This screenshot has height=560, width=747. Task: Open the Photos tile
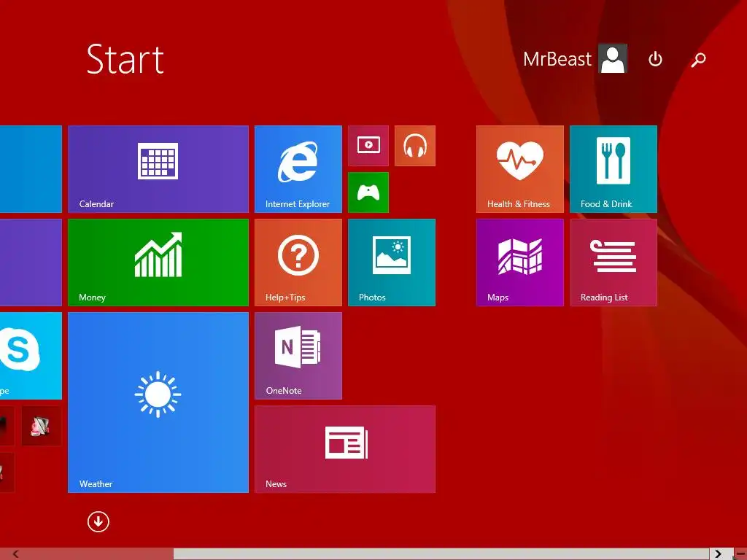[x=392, y=262]
